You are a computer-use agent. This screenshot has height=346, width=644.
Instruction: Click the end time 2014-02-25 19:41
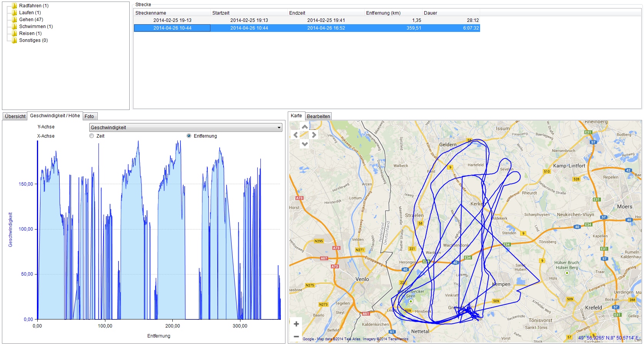326,20
